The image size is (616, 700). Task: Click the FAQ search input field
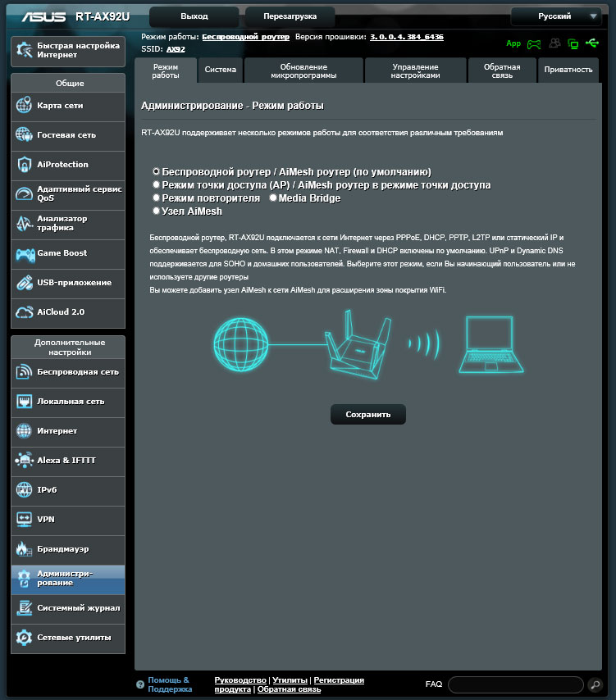(516, 684)
